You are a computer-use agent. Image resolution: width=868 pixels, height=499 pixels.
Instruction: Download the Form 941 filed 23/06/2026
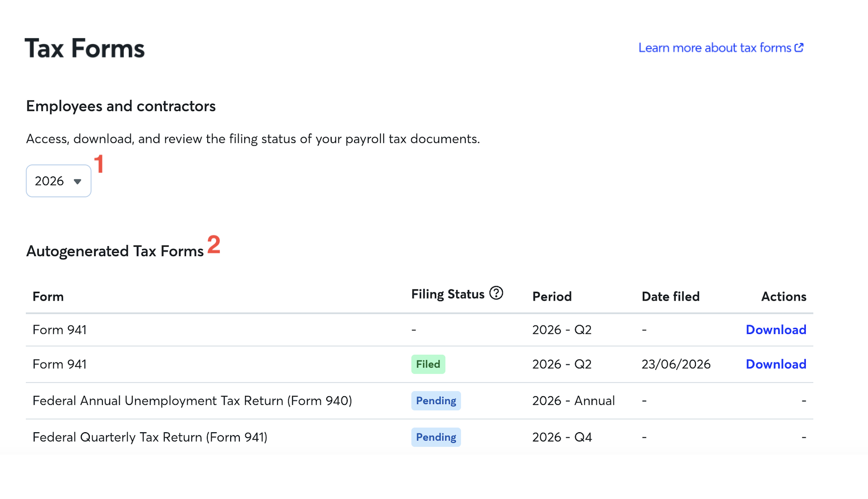pyautogui.click(x=776, y=365)
